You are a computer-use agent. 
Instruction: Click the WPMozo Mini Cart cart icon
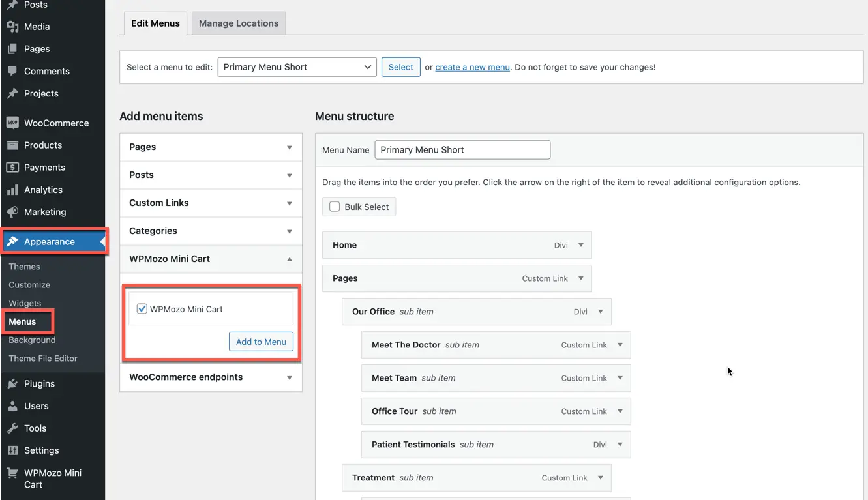tap(12, 473)
